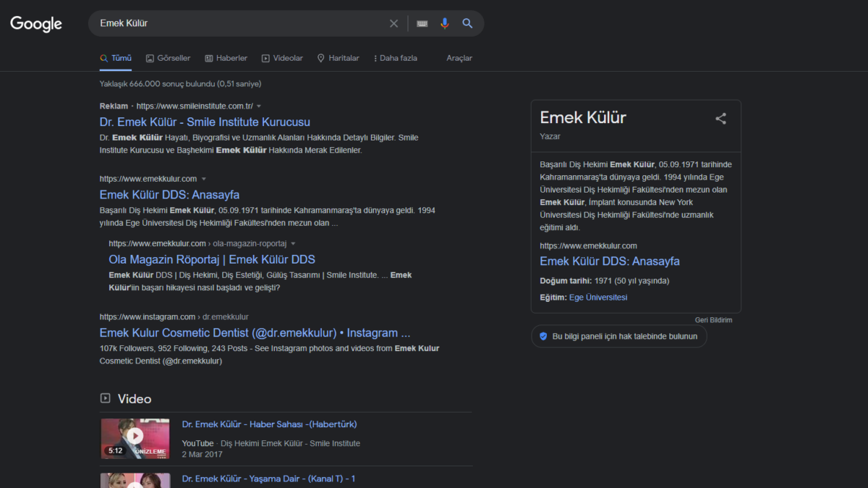Click the Ege Üniversitesi education link

(598, 298)
